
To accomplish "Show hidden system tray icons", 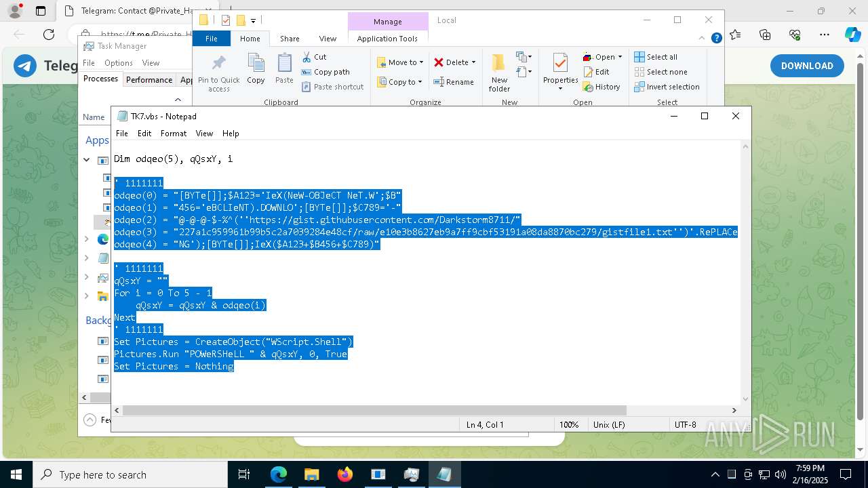I will point(715,474).
